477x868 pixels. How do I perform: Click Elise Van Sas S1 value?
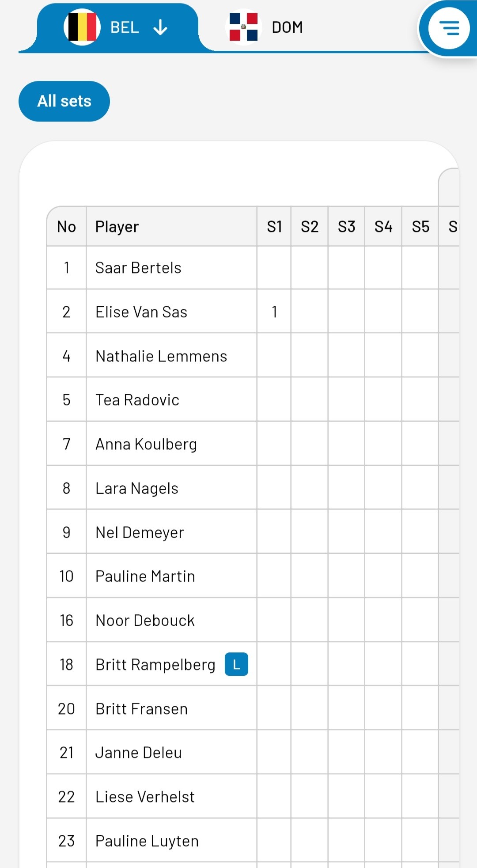274,312
